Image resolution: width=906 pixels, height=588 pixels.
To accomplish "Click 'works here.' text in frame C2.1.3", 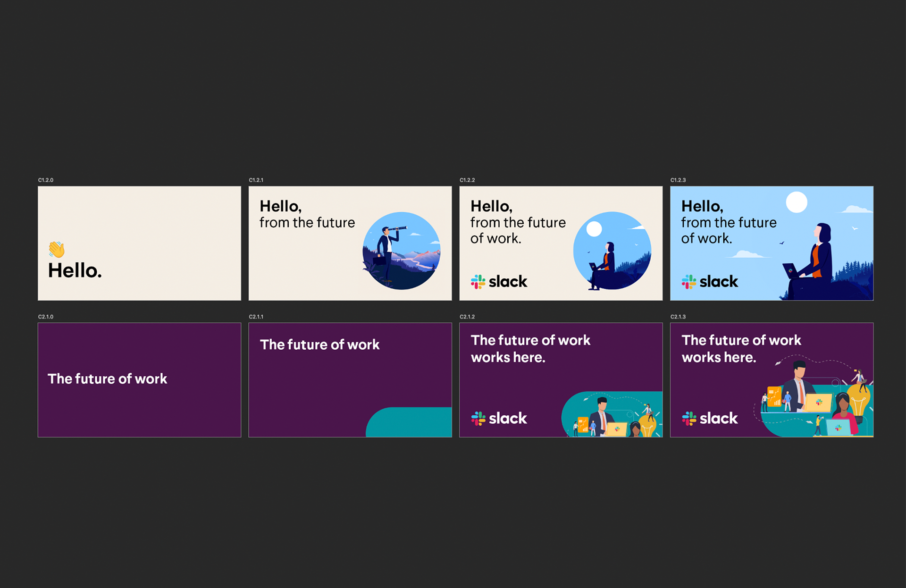I will pos(719,357).
